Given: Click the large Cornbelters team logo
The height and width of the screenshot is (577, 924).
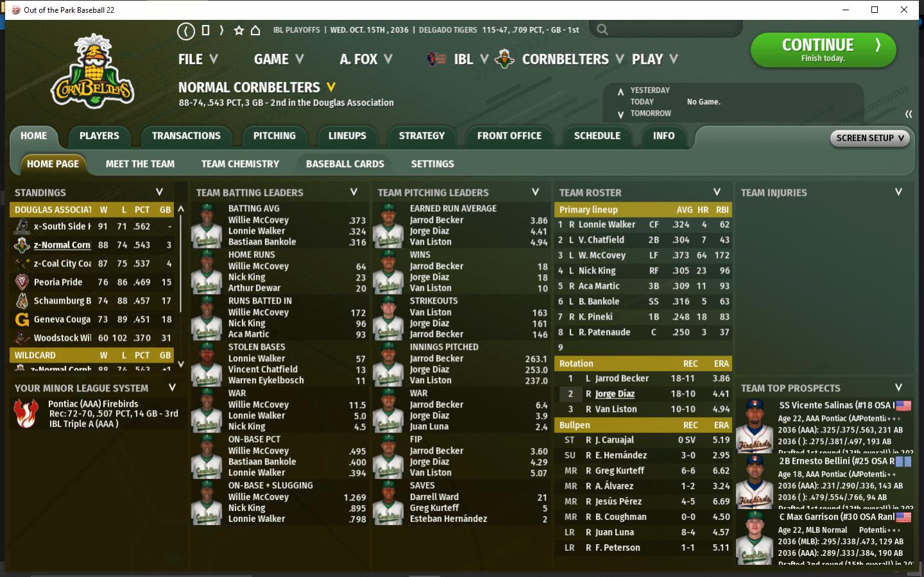Looking at the screenshot, I should point(92,72).
